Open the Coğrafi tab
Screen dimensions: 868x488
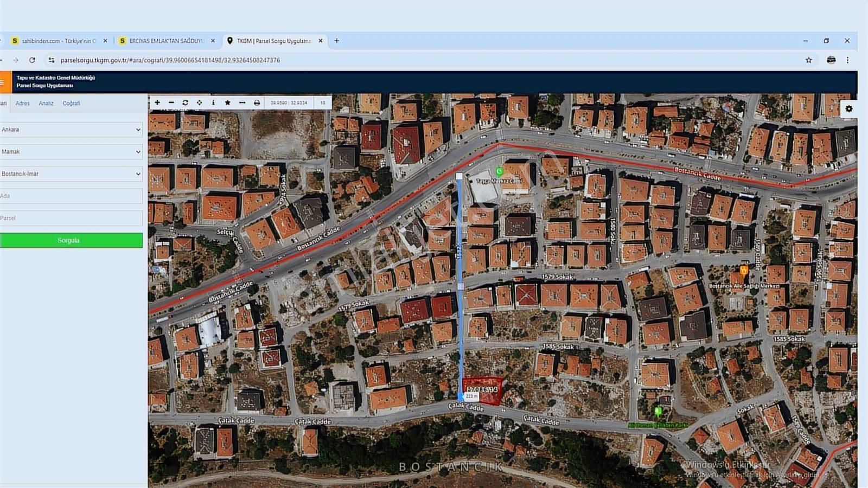tap(71, 103)
